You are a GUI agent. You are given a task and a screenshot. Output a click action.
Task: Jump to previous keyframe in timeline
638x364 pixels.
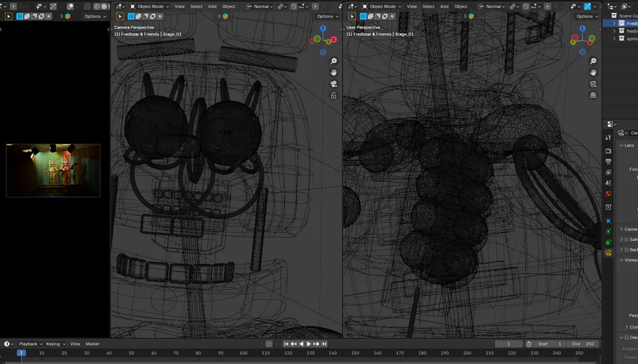point(293,343)
